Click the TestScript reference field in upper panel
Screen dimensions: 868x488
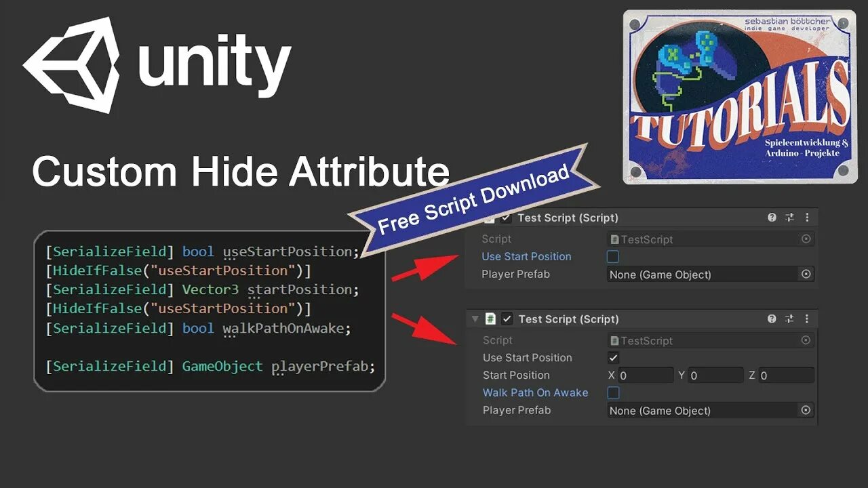point(710,239)
